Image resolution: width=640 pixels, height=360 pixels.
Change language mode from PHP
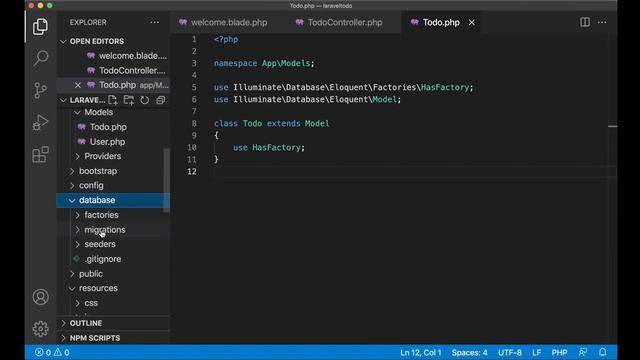click(559, 352)
